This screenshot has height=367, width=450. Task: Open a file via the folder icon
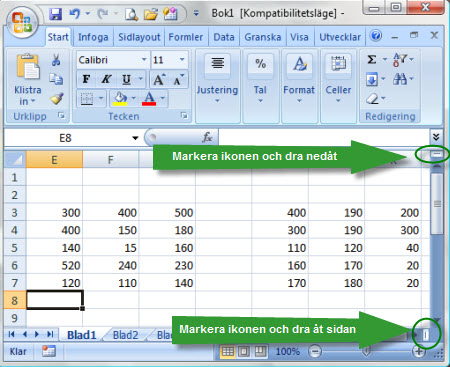coord(151,14)
